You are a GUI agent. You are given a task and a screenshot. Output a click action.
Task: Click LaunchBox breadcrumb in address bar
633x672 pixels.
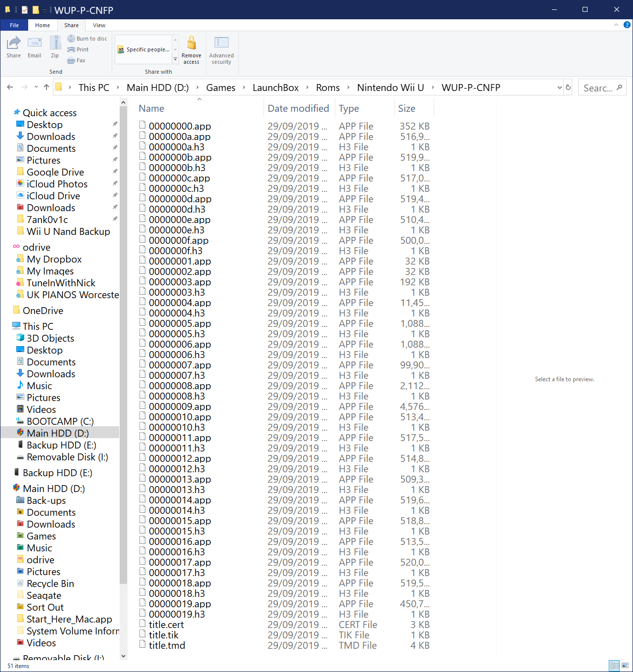[275, 88]
